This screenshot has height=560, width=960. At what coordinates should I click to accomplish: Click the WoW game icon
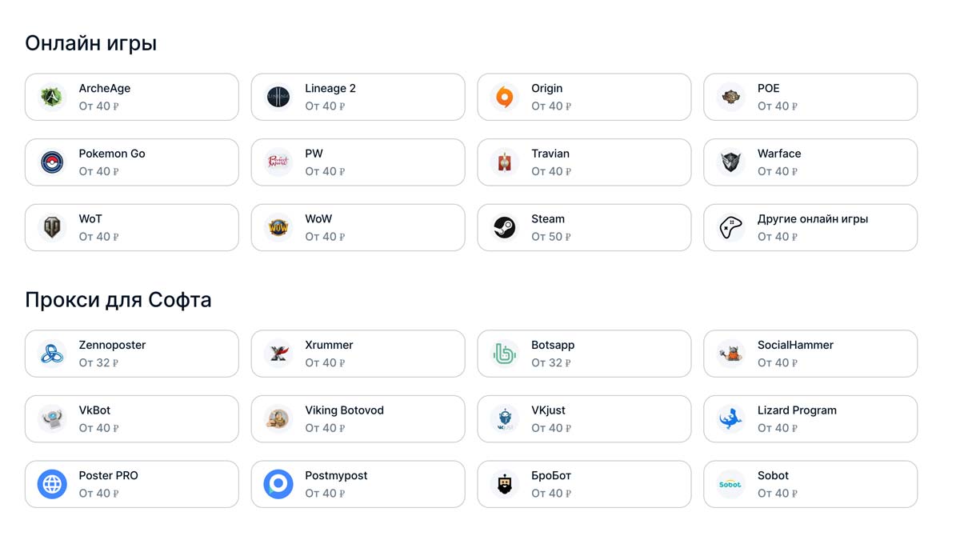click(278, 228)
